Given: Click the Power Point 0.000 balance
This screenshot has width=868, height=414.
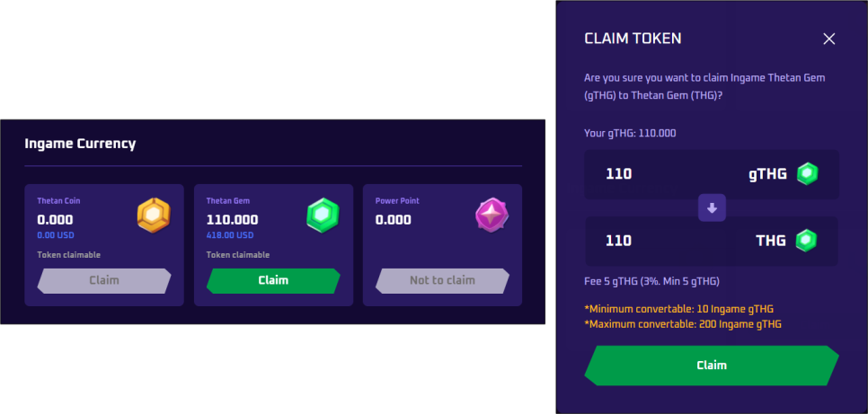Looking at the screenshot, I should tap(394, 219).
